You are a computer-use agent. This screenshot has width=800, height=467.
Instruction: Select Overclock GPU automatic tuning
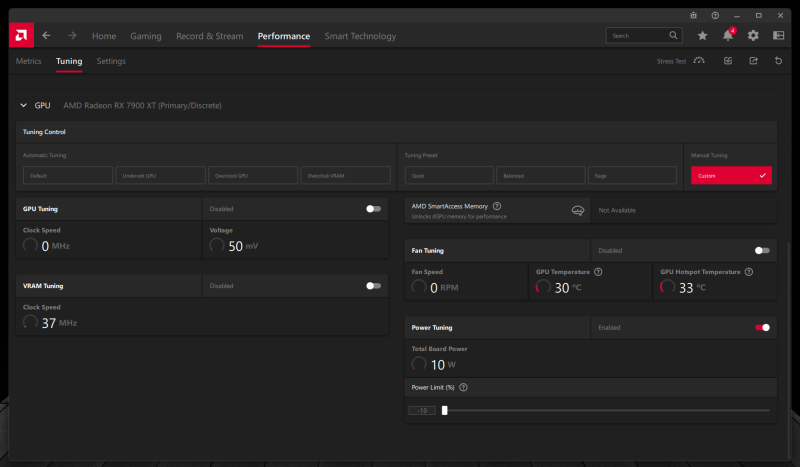tap(253, 175)
